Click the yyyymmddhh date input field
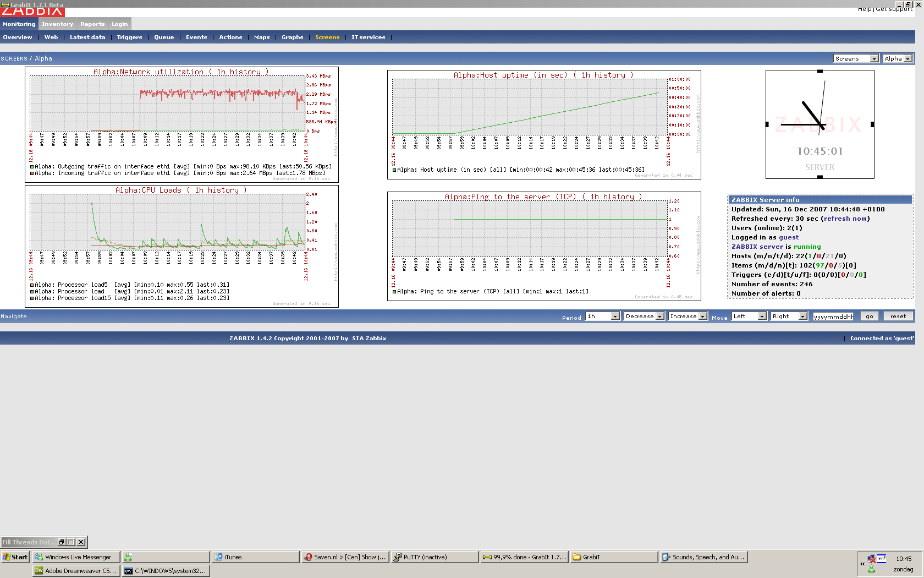Image resolution: width=924 pixels, height=578 pixels. tap(833, 317)
